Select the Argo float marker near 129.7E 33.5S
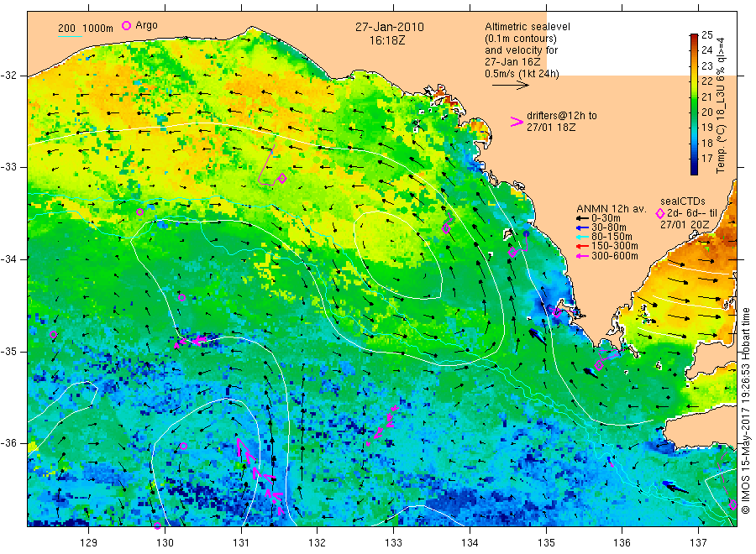 click(139, 212)
